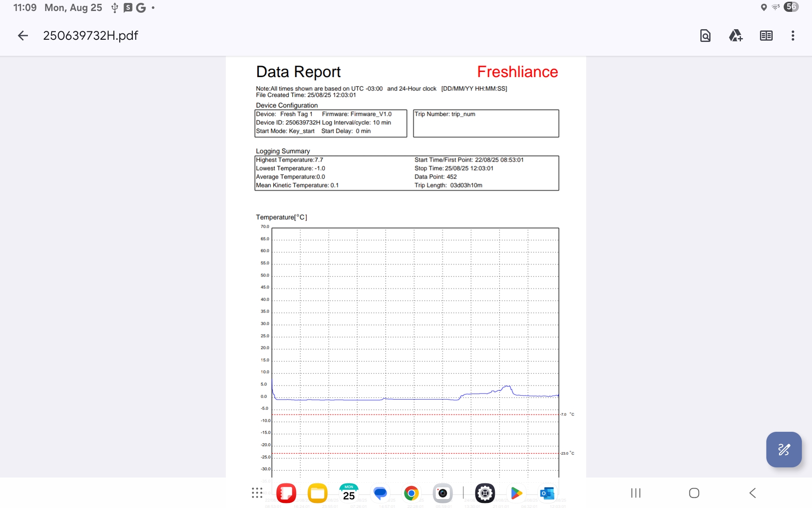Open Microsoft Outlook from taskbar
Screen dimensions: 812x508
coord(547,493)
